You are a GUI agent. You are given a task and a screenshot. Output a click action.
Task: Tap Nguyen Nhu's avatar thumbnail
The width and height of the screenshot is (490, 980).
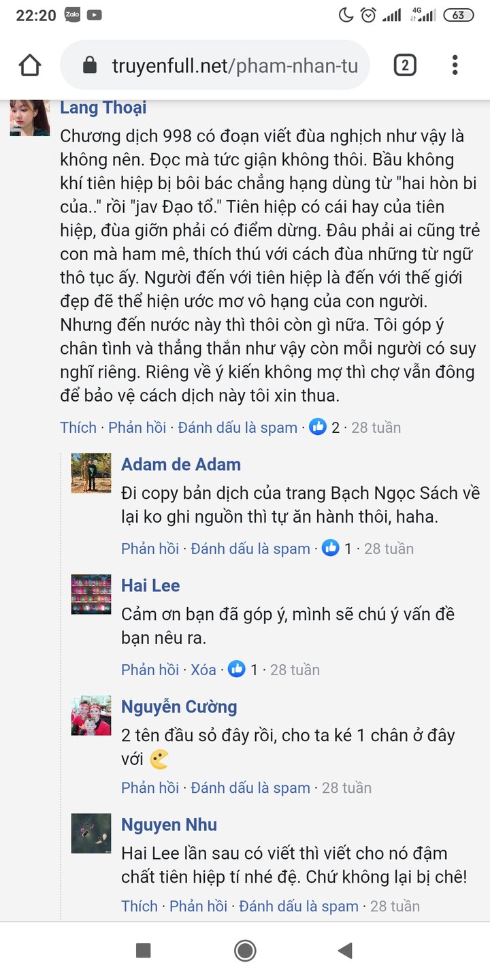pos(91,834)
